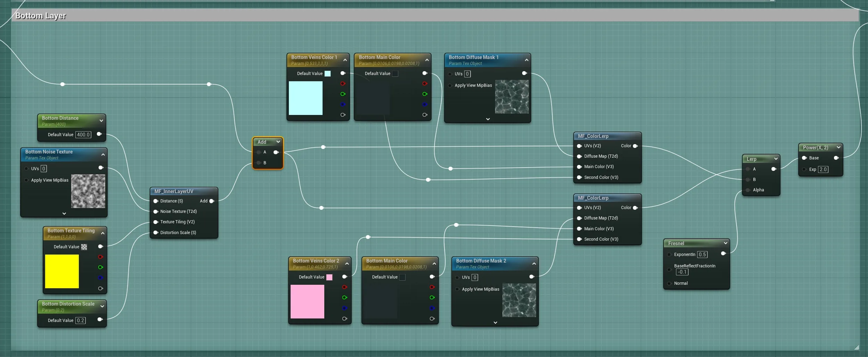This screenshot has width=868, height=357.
Task: Edit Power node Exp value 2.0
Action: point(823,169)
